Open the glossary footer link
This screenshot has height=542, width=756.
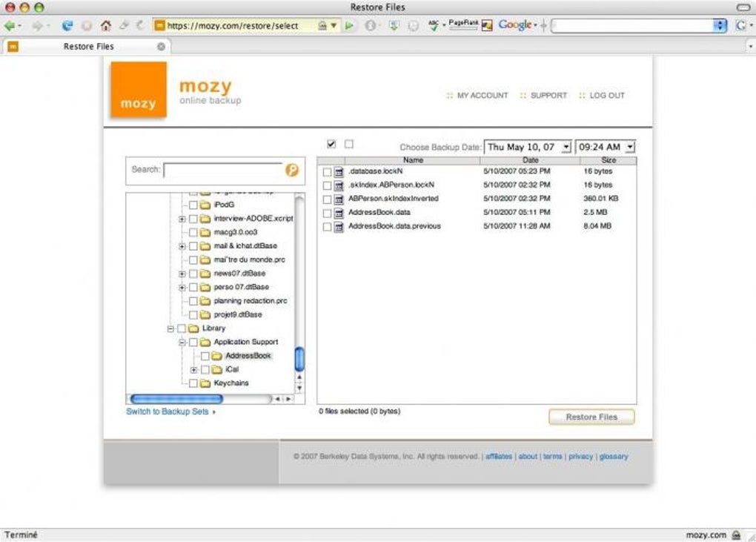(x=613, y=456)
